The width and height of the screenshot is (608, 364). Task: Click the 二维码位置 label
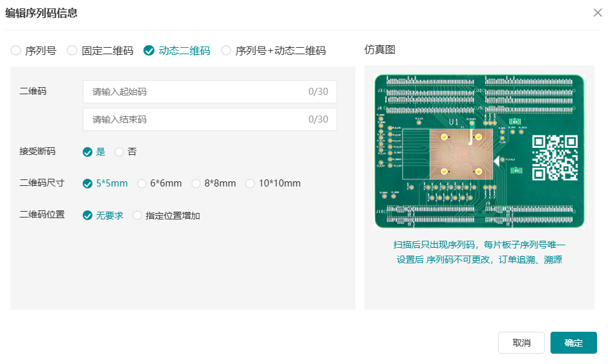point(42,214)
